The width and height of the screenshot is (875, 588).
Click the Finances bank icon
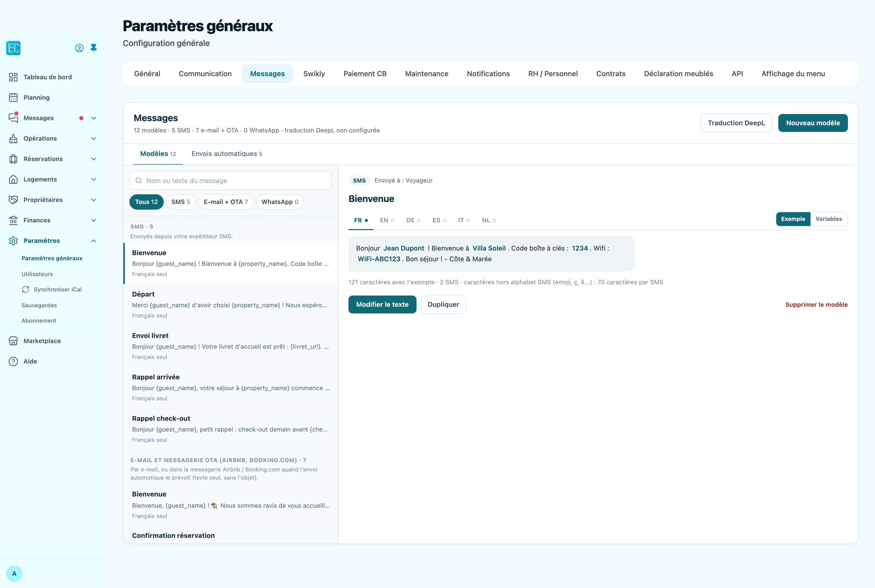coord(13,220)
